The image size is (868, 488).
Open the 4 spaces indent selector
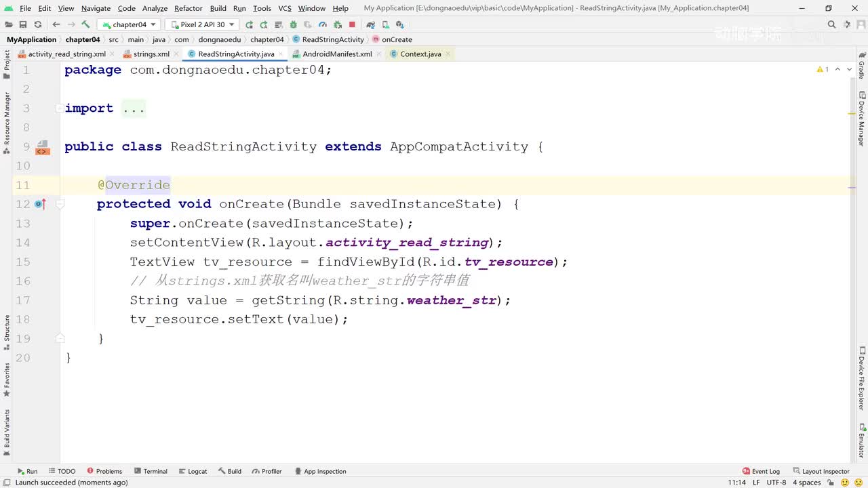tap(807, 483)
